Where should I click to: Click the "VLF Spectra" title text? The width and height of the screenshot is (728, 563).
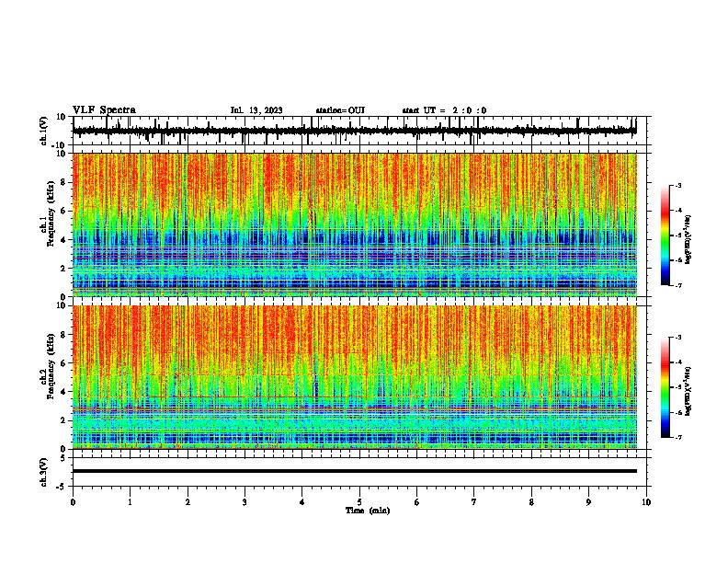(x=104, y=110)
